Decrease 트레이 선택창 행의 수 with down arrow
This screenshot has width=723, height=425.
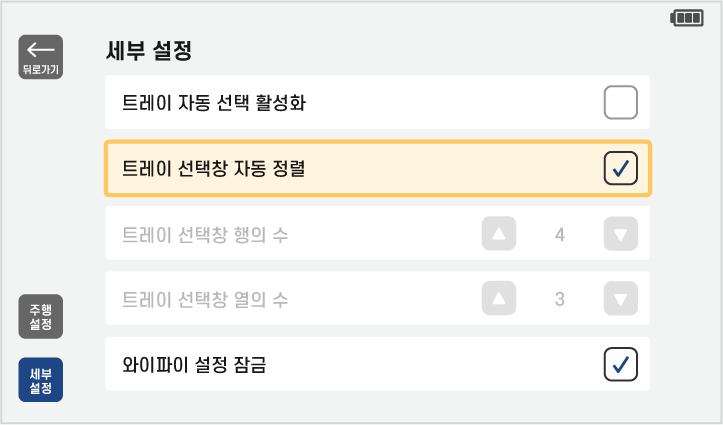coord(620,235)
